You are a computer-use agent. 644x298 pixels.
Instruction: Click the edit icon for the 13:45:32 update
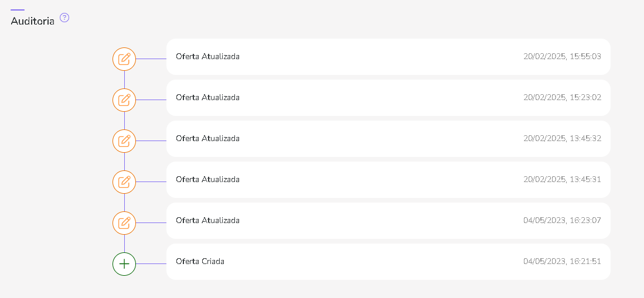tap(124, 141)
